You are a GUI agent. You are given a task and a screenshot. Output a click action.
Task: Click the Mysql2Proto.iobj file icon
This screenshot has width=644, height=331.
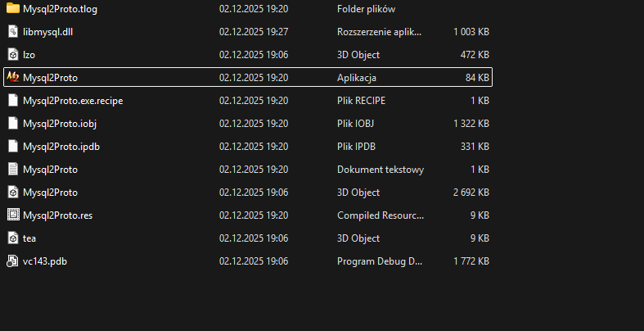click(x=13, y=123)
